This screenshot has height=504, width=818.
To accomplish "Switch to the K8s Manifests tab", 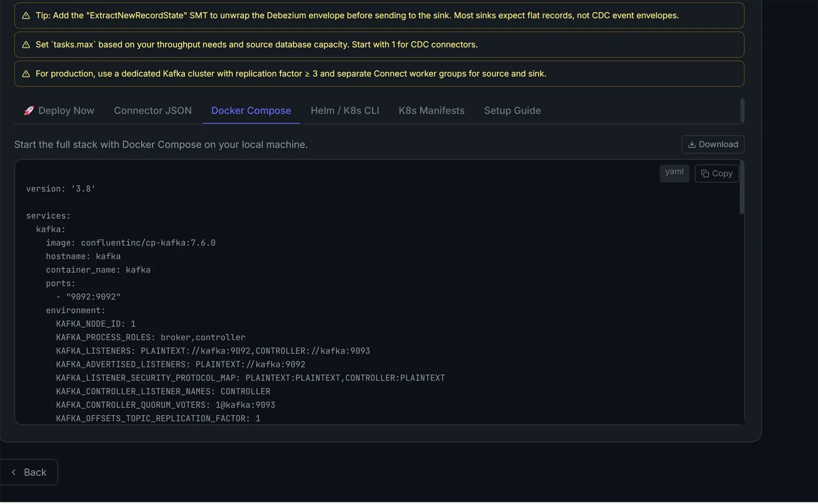I will tap(431, 111).
